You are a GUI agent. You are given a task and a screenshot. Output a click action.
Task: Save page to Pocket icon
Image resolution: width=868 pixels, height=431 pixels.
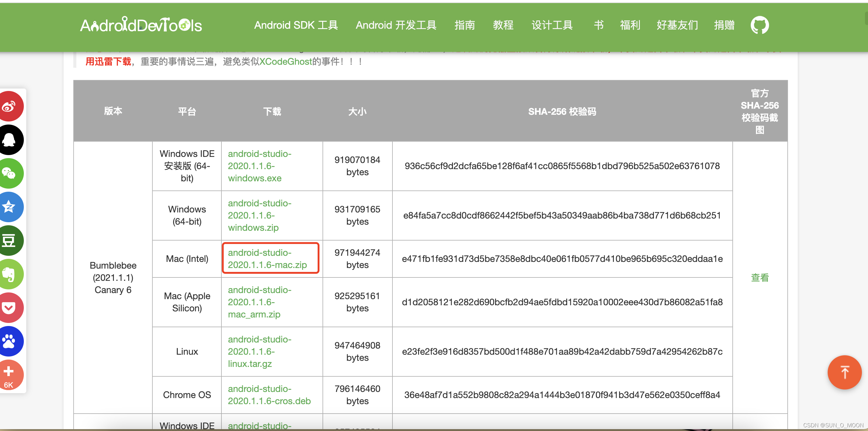coord(9,307)
